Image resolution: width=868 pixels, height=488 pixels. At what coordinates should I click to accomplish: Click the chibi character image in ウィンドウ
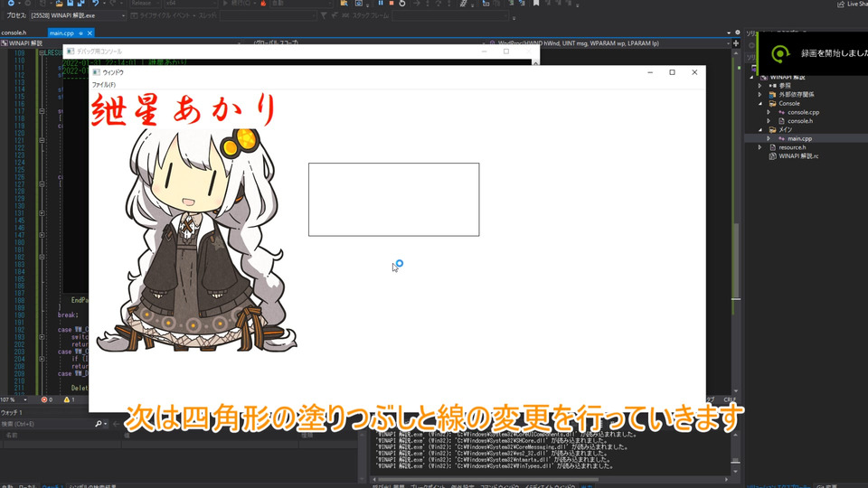(x=196, y=239)
